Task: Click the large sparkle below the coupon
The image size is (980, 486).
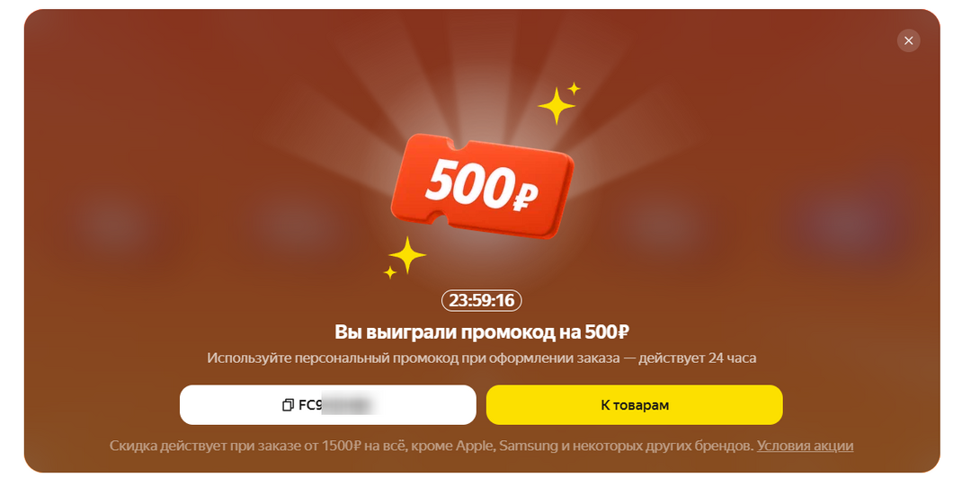Action: click(407, 255)
